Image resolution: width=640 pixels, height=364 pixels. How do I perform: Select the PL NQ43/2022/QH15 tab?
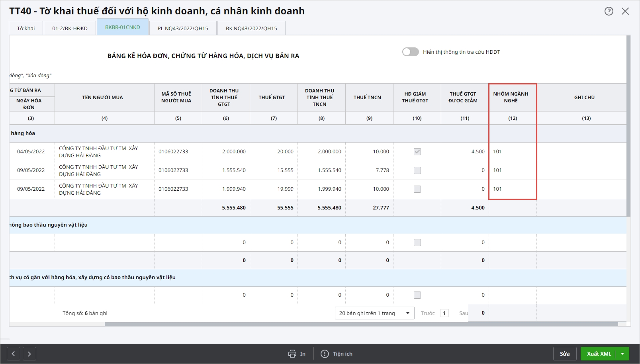coord(183,28)
